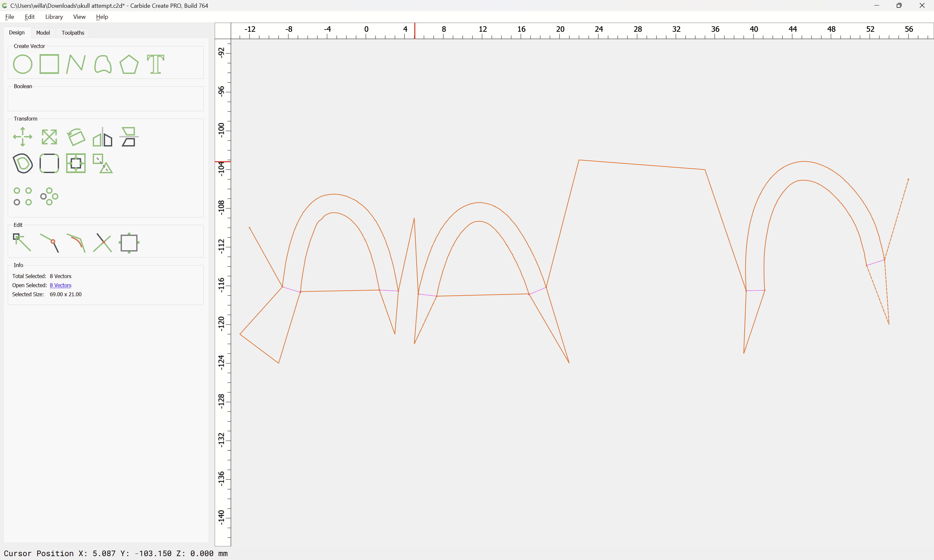Open the Offset Vector tool
The width and height of the screenshot is (934, 560).
point(23,163)
